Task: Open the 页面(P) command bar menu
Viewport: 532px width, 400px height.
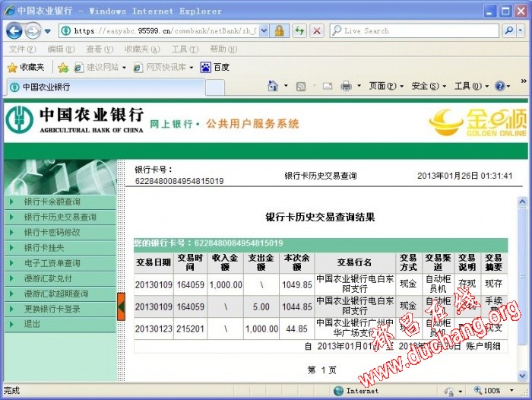Action: (x=386, y=86)
